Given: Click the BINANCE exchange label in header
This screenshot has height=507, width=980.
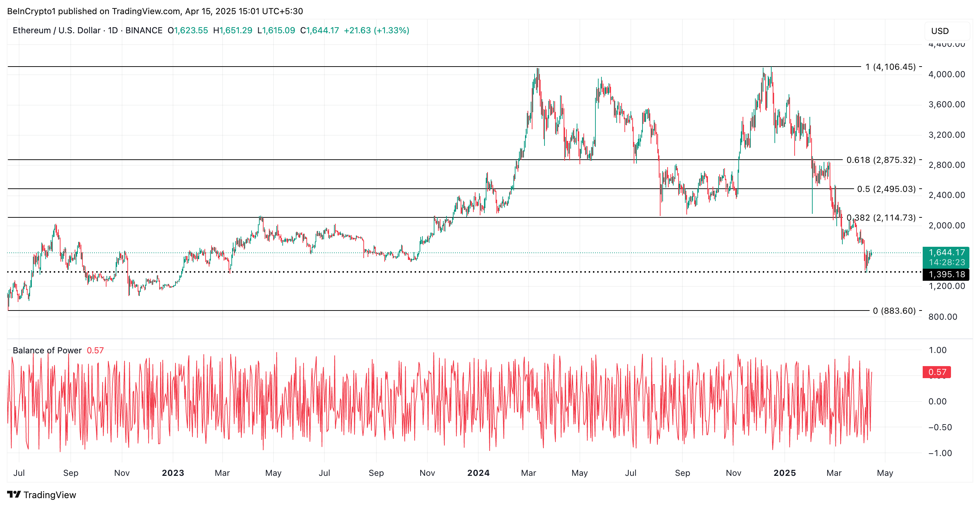Looking at the screenshot, I should click(144, 30).
